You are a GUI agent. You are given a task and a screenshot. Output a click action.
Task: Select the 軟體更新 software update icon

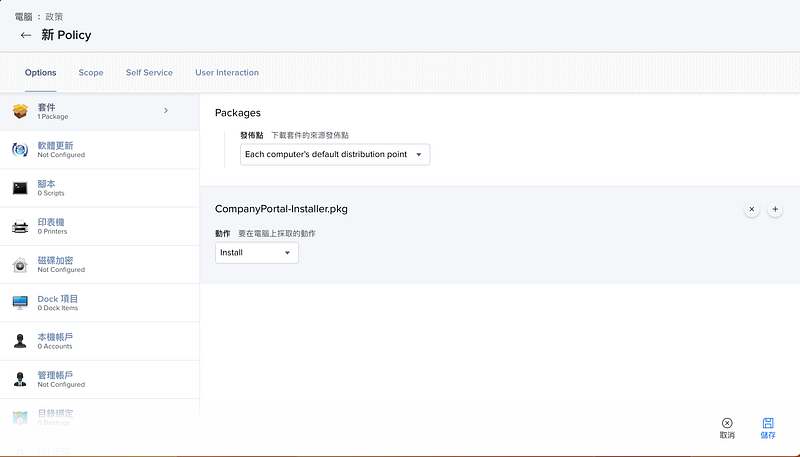pos(20,150)
